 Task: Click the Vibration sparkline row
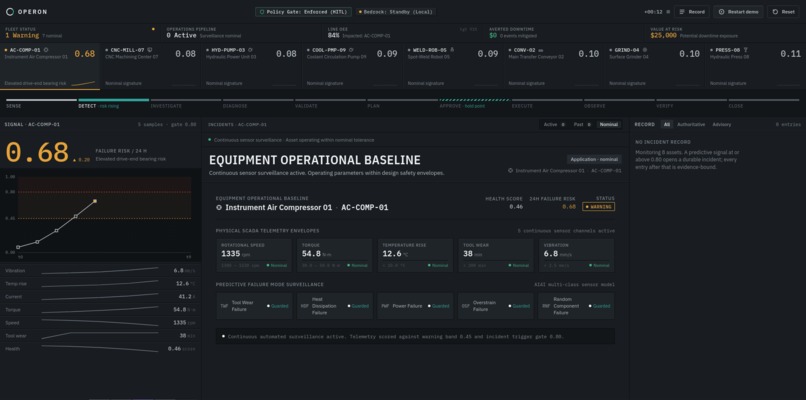[x=100, y=270]
